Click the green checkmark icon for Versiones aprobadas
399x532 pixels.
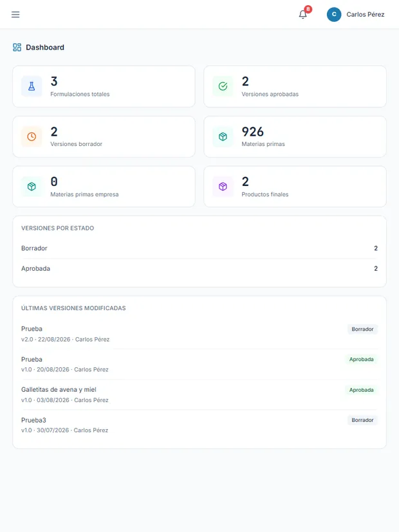point(223,86)
